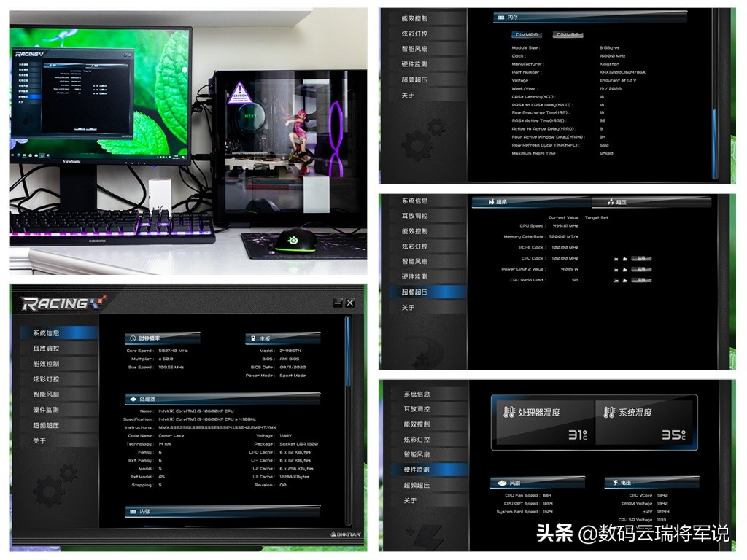Click the "CPU Fan Speed" reading
The width and height of the screenshot is (747, 560).
pyautogui.click(x=528, y=495)
